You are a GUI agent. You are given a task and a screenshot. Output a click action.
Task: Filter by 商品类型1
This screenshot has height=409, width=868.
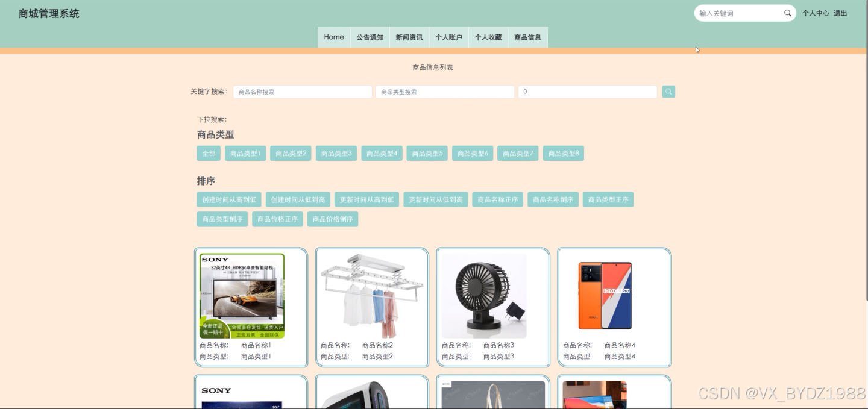245,154
